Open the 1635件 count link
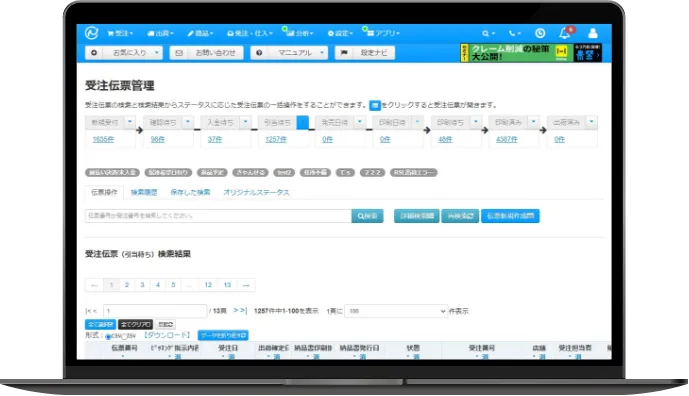Viewport: 689px width, 396px height. tap(103, 139)
